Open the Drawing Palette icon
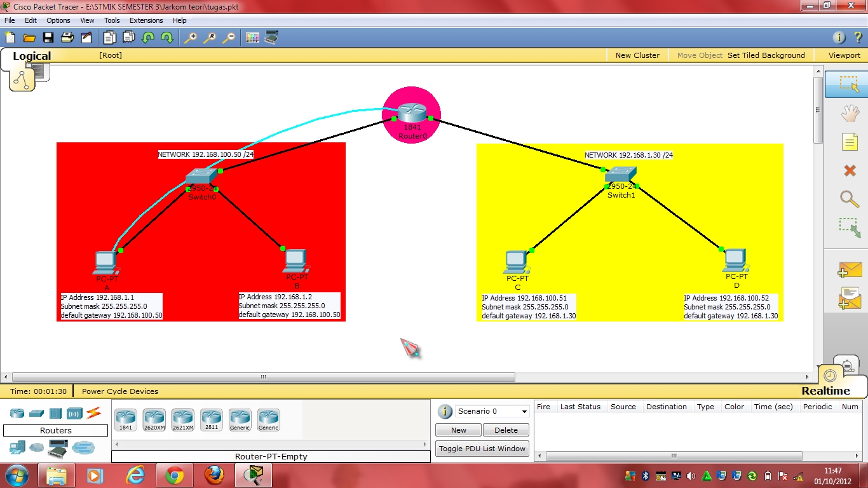The width and height of the screenshot is (868, 488). tap(252, 37)
